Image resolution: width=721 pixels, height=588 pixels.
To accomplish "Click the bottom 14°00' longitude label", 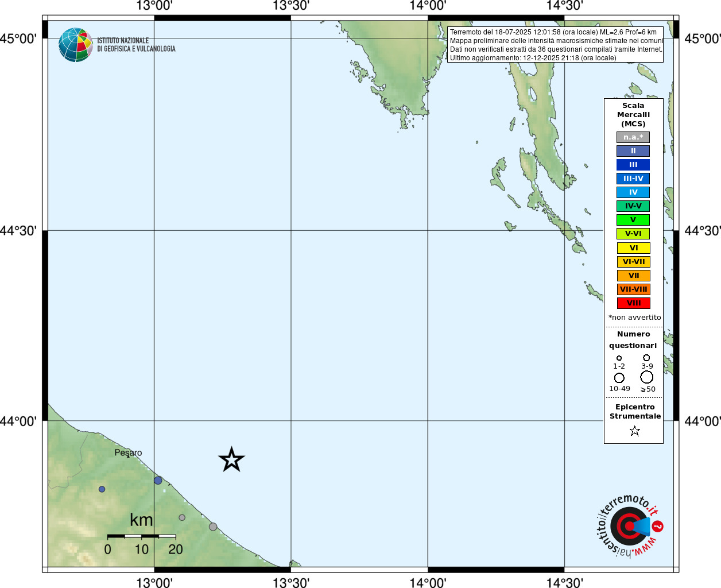I will [428, 582].
